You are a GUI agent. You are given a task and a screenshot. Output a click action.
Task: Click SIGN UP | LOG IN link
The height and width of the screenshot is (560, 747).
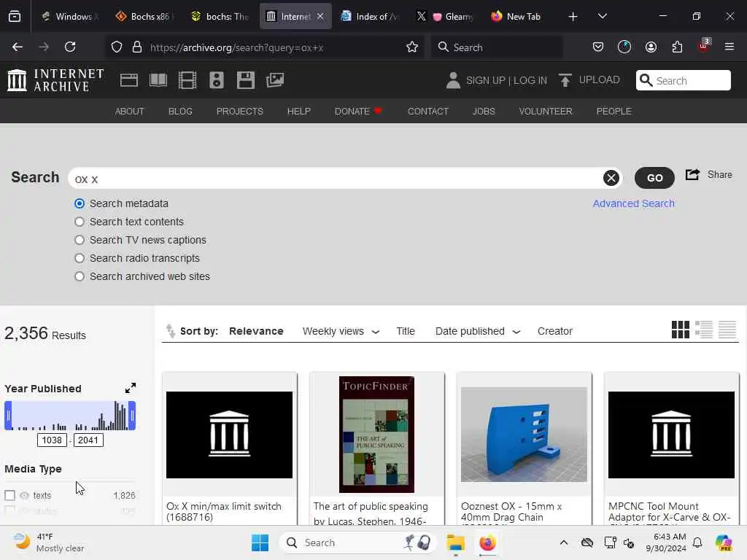coord(506,80)
